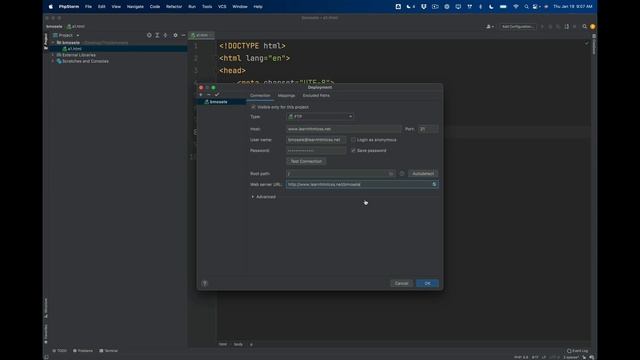This screenshot has width=640, height=360.
Task: Open the Navigate menu
Action: click(135, 7)
